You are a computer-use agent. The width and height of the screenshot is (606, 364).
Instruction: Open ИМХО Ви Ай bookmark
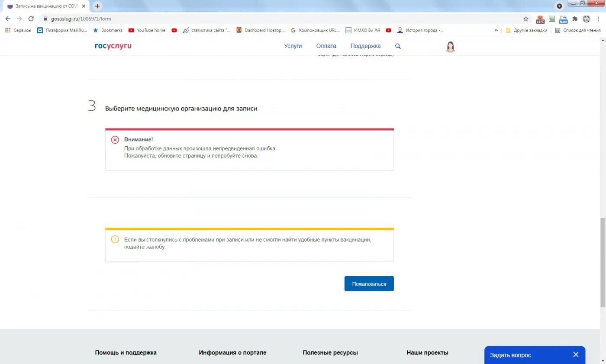click(x=363, y=30)
